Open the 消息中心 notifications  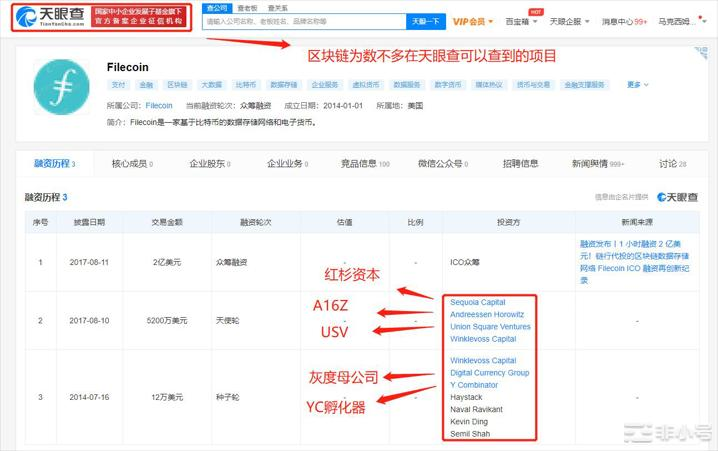coord(624,22)
